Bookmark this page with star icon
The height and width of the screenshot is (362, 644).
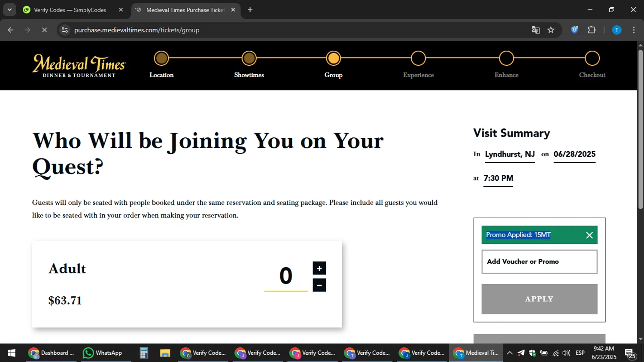pyautogui.click(x=551, y=30)
